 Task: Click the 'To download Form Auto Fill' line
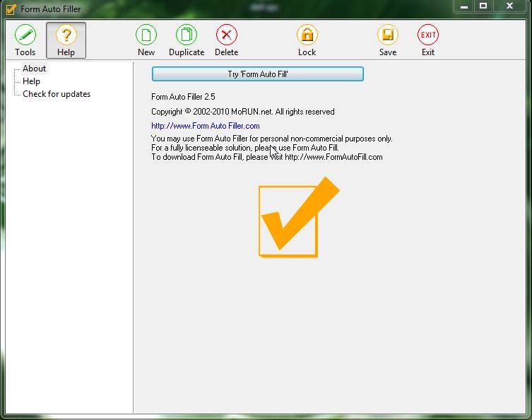(267, 157)
